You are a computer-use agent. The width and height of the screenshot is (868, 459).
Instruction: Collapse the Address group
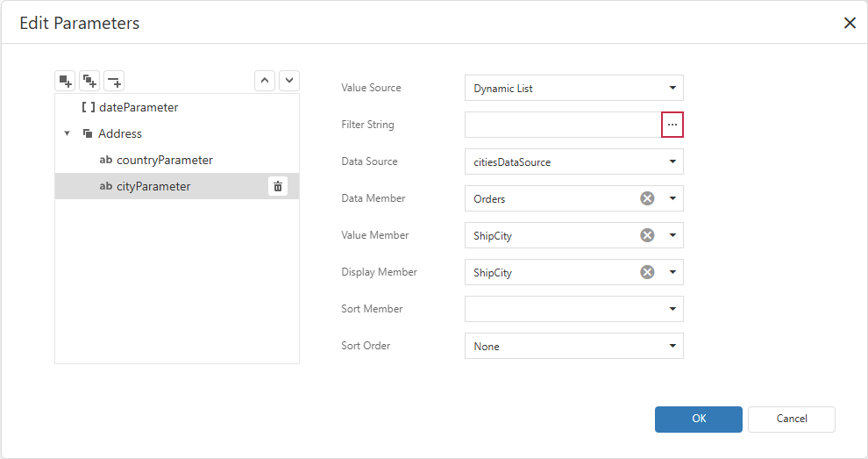[x=67, y=133]
